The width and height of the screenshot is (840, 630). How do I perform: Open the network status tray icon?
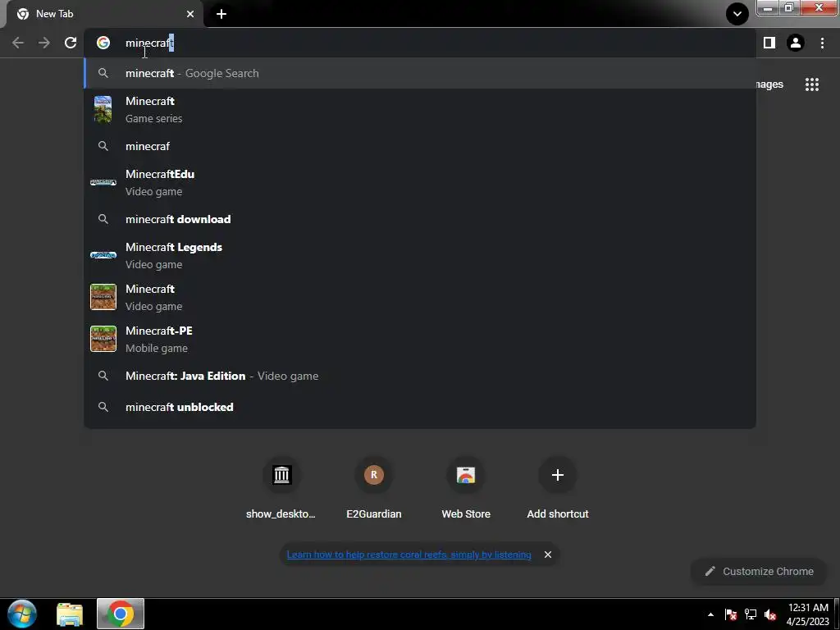click(751, 614)
